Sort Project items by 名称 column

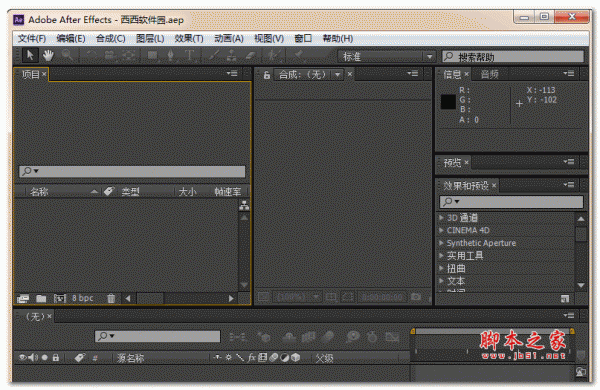(39, 191)
